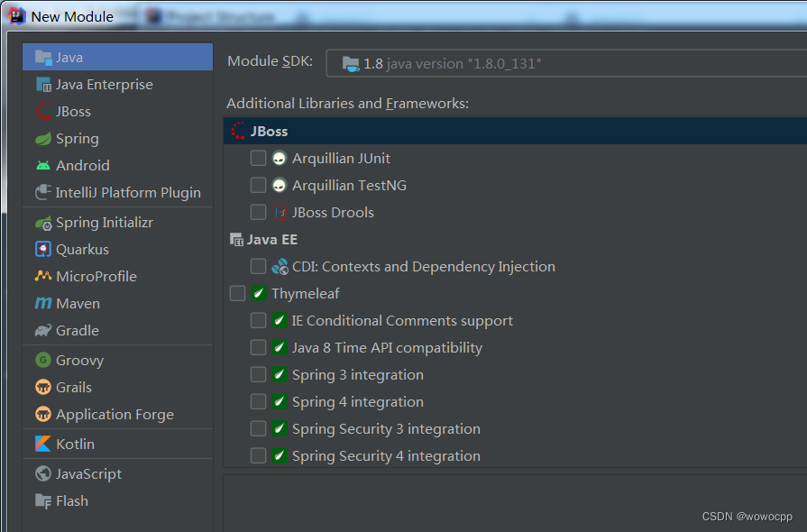Choose the Spring Initializr module type
Screen dimensions: 807x532
pyautogui.click(x=117, y=223)
